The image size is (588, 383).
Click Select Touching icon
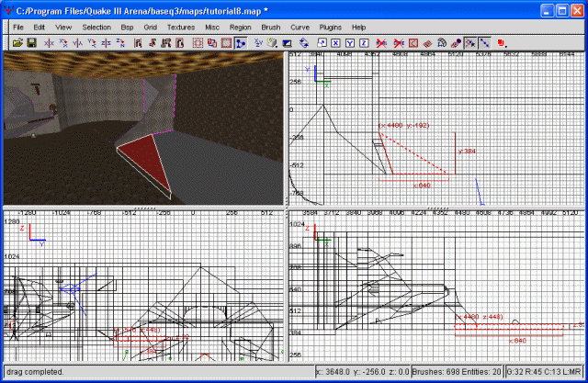(152, 43)
